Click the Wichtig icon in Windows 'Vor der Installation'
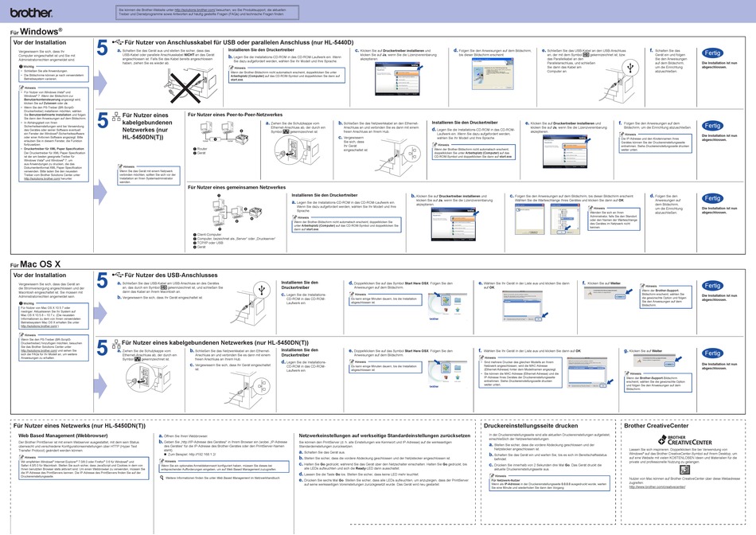Viewport: 756px width, 535px height. 21,67
